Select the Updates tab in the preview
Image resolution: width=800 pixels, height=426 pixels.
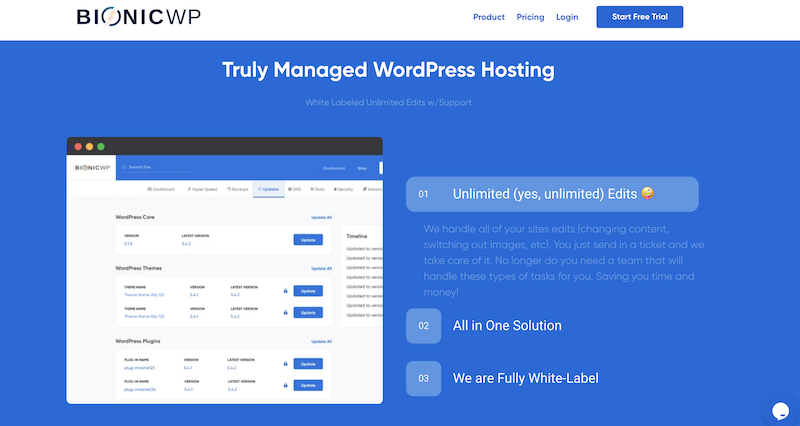268,189
